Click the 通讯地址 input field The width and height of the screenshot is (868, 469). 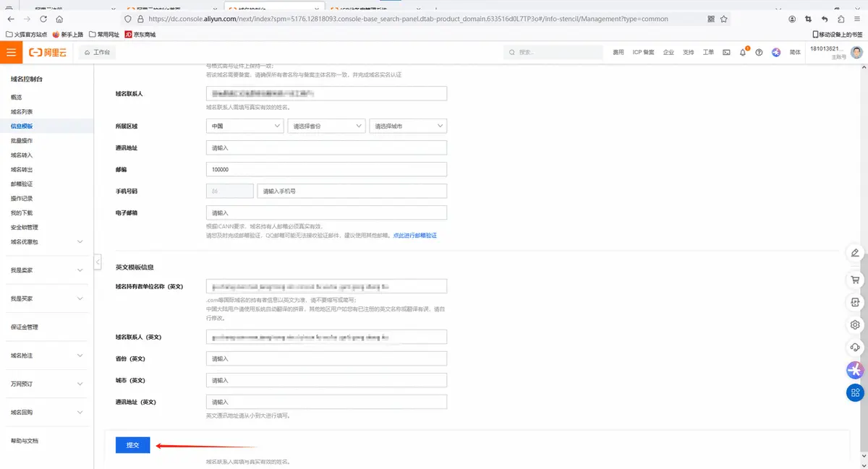[326, 147]
